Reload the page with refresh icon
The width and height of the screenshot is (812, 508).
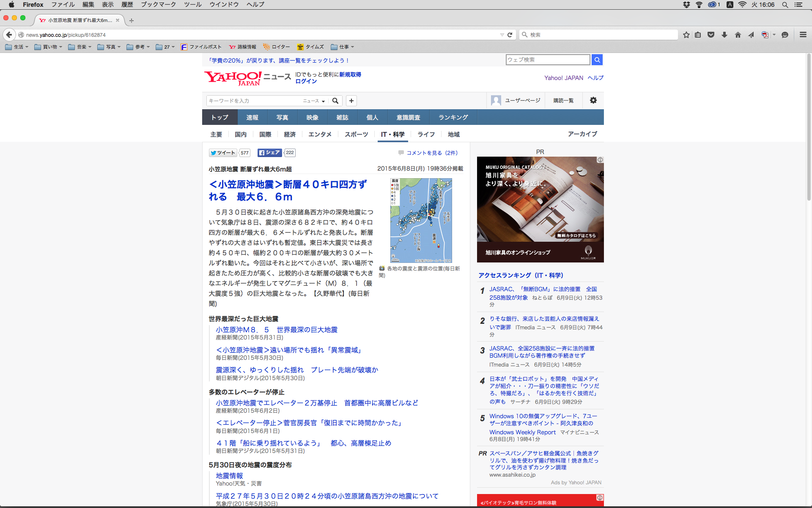(x=510, y=35)
